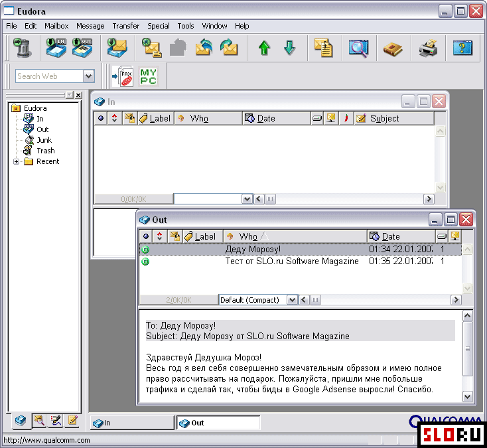487x448 pixels.
Task: Open the Search Web dropdown arrow
Action: coord(88,76)
